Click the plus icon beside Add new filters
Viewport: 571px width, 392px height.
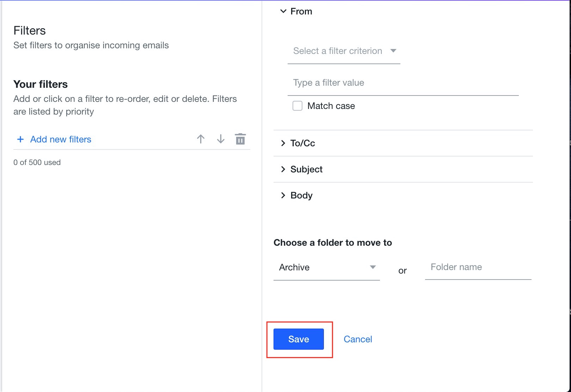click(x=20, y=139)
